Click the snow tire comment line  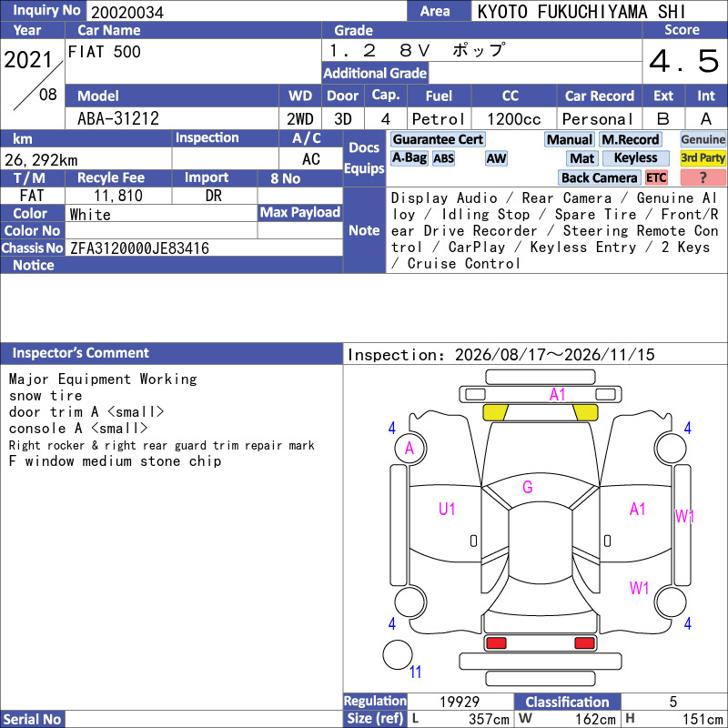point(45,396)
